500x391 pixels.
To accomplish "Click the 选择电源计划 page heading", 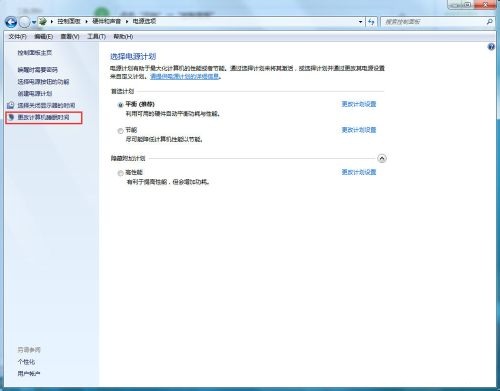I will (x=133, y=56).
